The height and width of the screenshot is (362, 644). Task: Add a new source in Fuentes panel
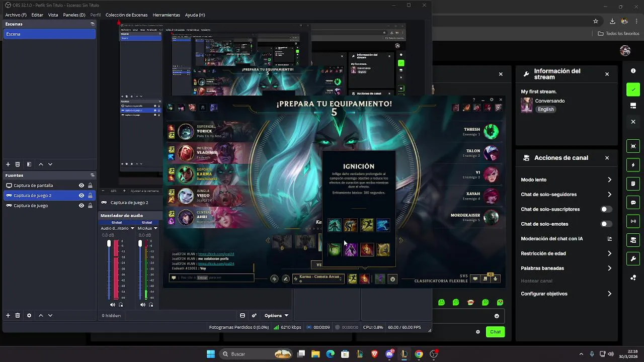(x=8, y=316)
